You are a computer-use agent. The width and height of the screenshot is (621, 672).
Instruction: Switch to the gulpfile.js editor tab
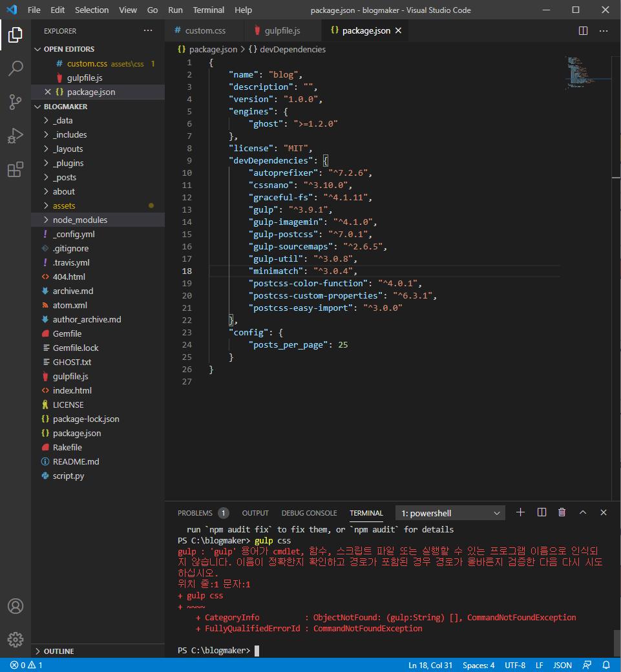[282, 30]
